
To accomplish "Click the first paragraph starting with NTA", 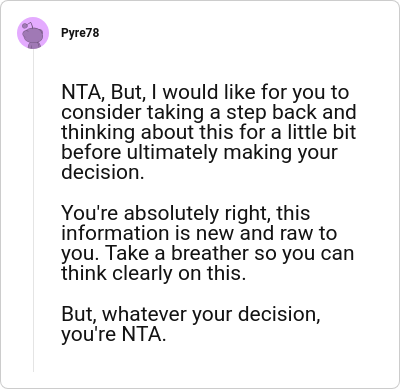I will click(209, 132).
